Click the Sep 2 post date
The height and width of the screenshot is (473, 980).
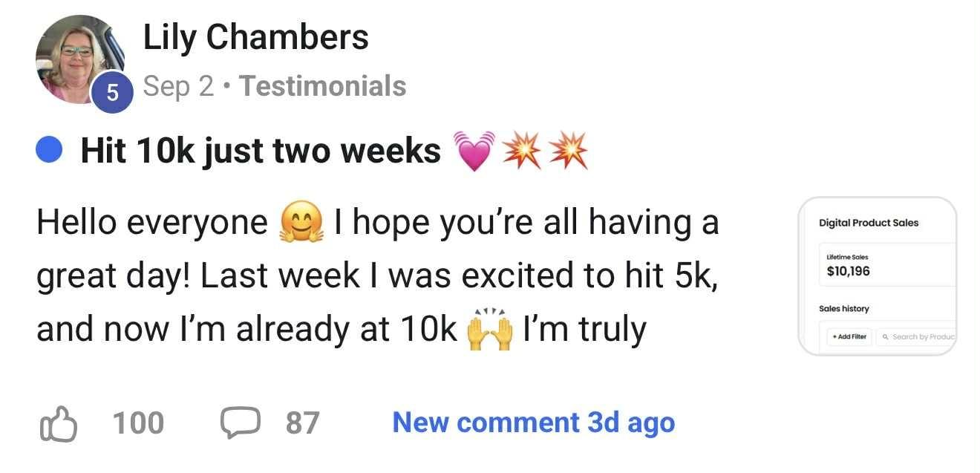pos(178,86)
